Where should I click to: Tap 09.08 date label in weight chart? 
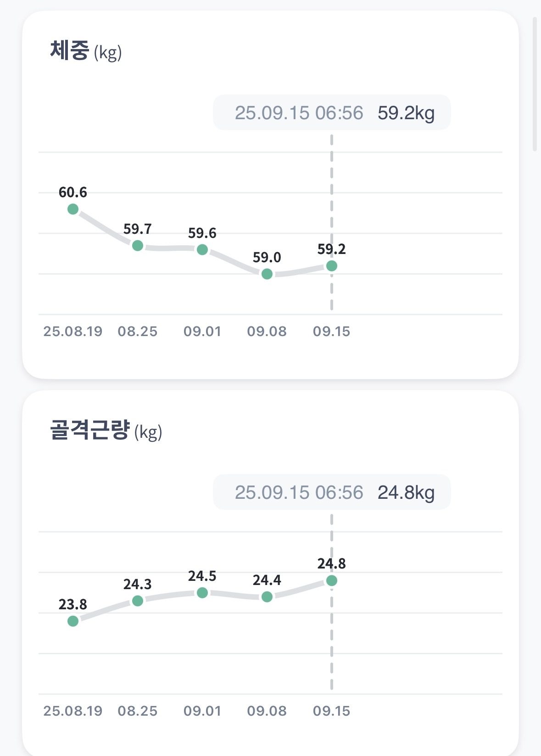pos(267,331)
